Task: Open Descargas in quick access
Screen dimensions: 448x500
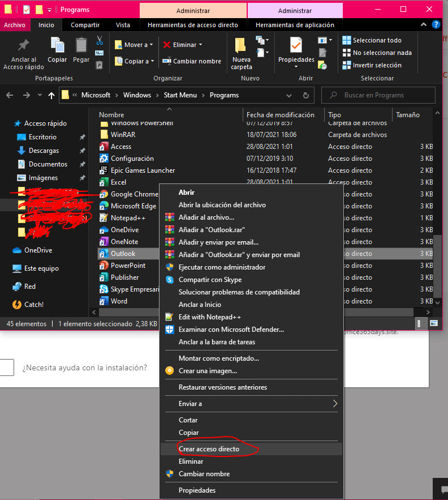Action: [44, 151]
